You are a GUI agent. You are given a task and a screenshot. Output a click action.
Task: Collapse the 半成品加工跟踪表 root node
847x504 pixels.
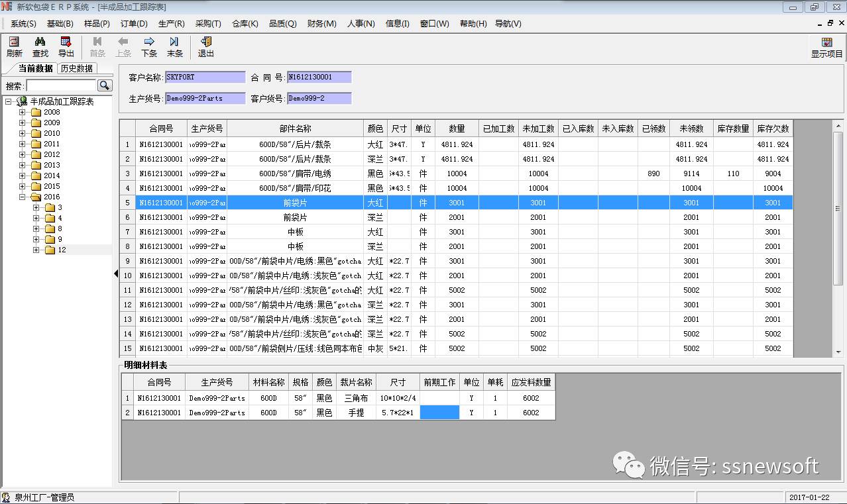[9, 101]
